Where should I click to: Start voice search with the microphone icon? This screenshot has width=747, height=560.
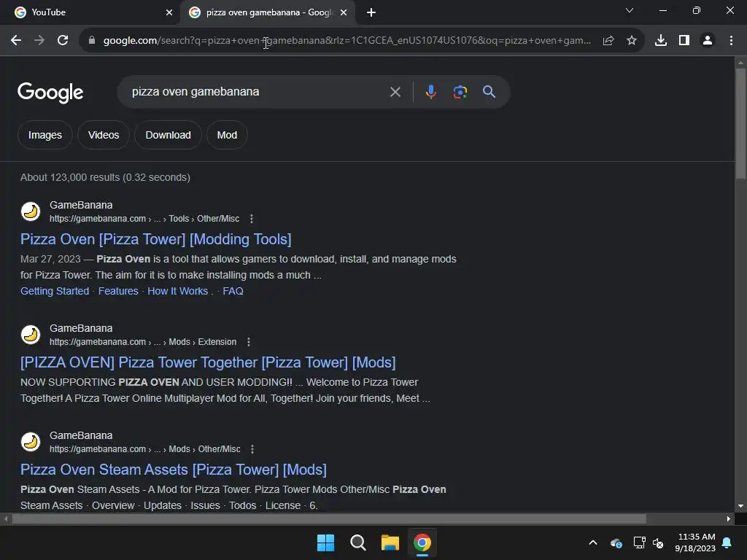(430, 91)
